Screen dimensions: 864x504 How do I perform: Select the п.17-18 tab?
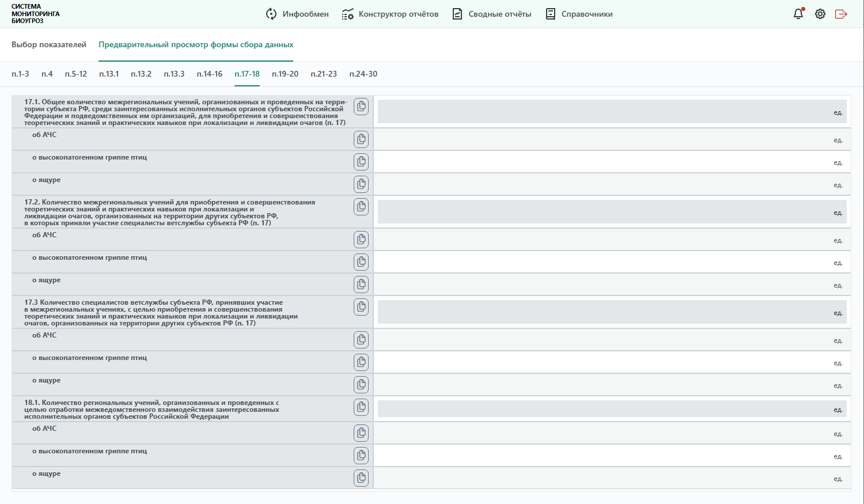pos(247,74)
